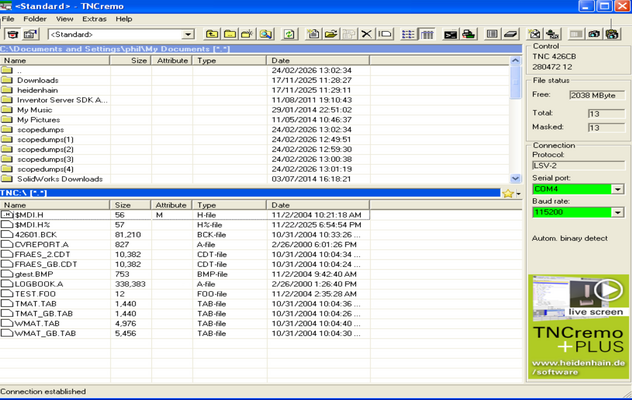Click the TNC:\ path header bar
Image resolution: width=632 pixels, height=400 pixels.
250,193
